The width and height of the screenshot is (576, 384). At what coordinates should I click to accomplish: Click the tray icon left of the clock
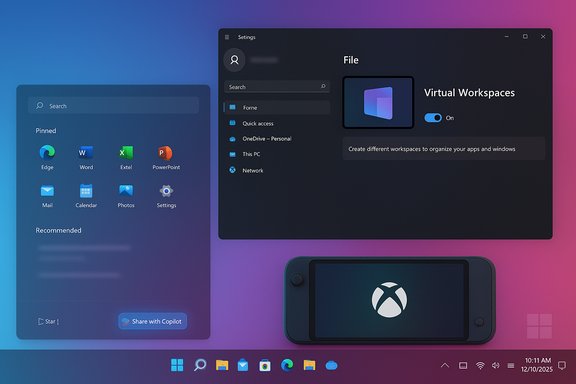click(x=511, y=365)
